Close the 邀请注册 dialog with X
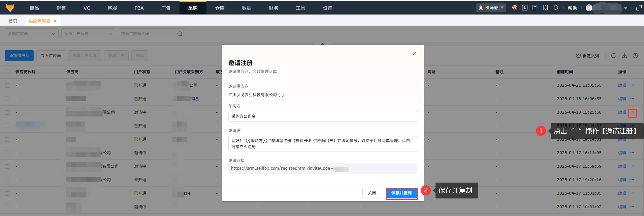 point(414,54)
